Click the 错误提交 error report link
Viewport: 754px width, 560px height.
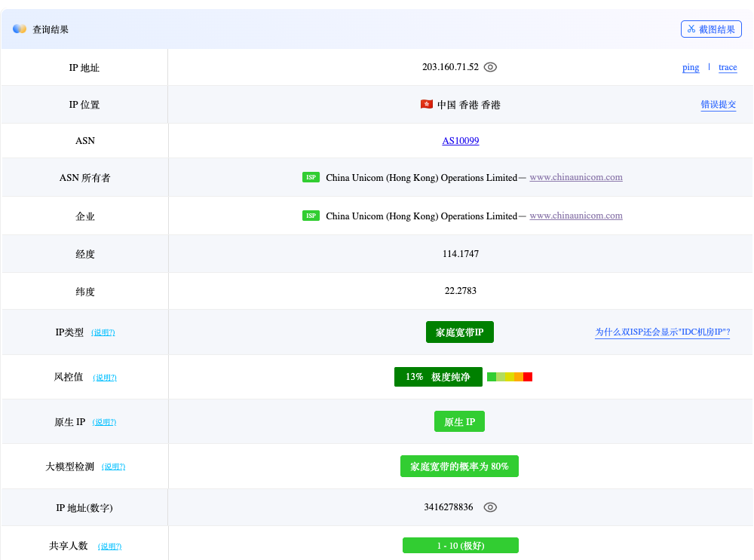tap(718, 105)
